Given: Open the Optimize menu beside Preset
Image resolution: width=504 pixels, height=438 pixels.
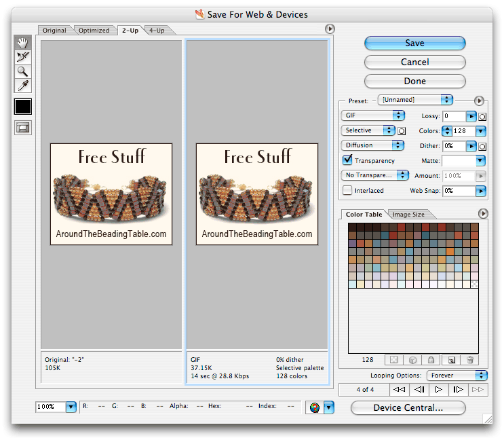Looking at the screenshot, I should pos(479,101).
